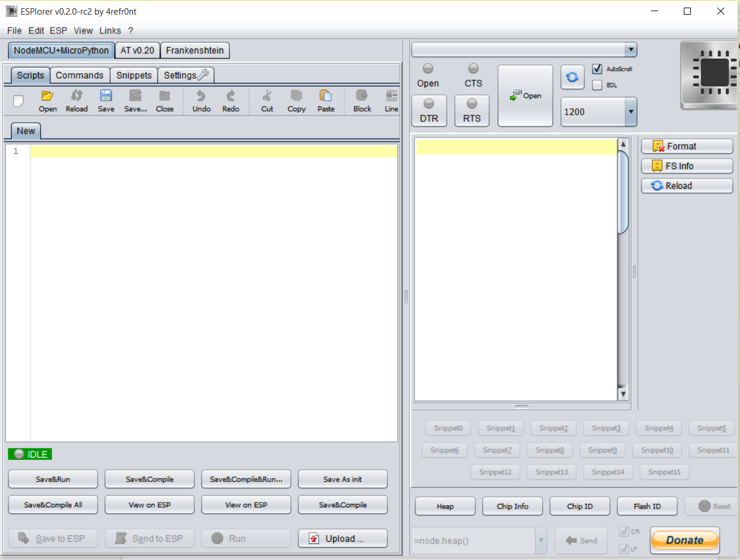Disable AutoScroll in the terminal panel

point(598,68)
